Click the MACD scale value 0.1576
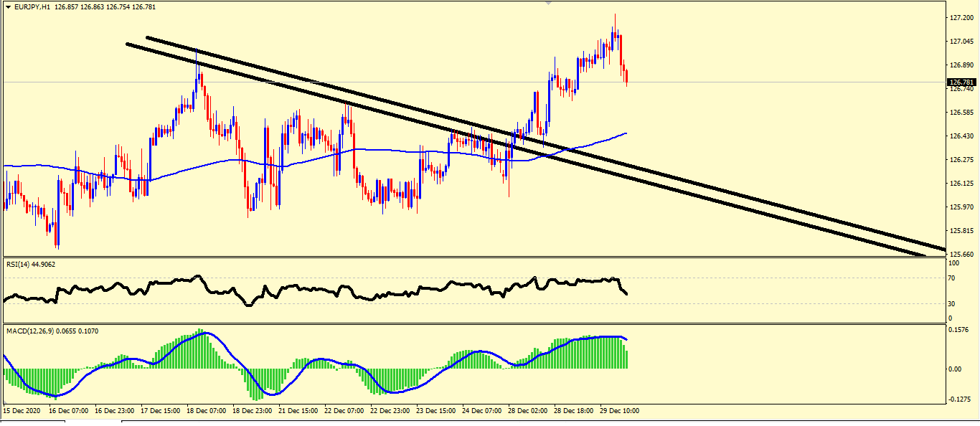This screenshot has width=980, height=426. [959, 331]
